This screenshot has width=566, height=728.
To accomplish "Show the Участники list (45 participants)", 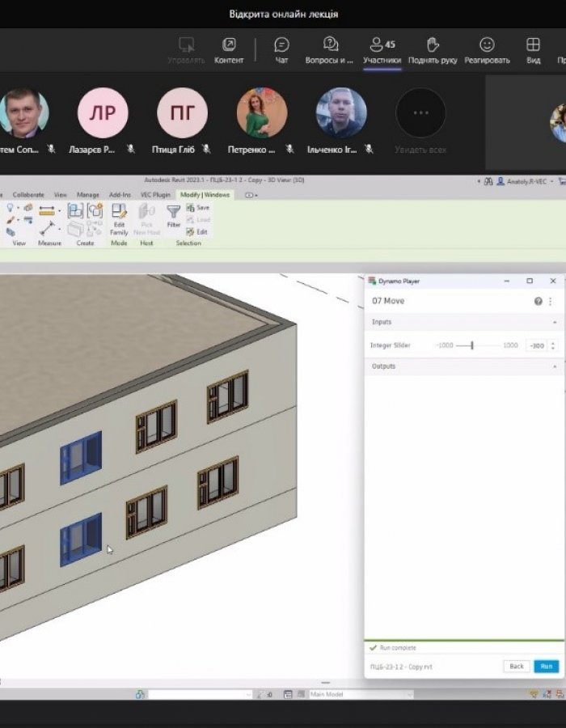I will tap(382, 50).
